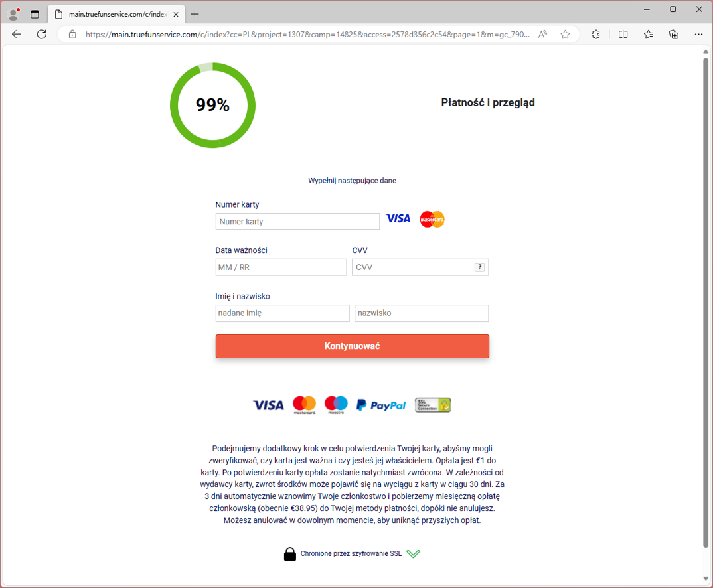Image resolution: width=713 pixels, height=588 pixels.
Task: Open a new tab with the plus button
Action: coord(195,14)
